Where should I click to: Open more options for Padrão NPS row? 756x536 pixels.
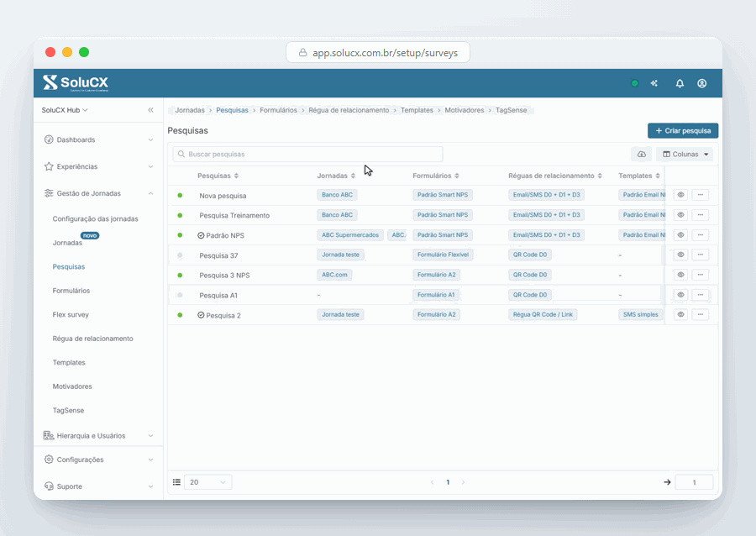pyautogui.click(x=700, y=235)
